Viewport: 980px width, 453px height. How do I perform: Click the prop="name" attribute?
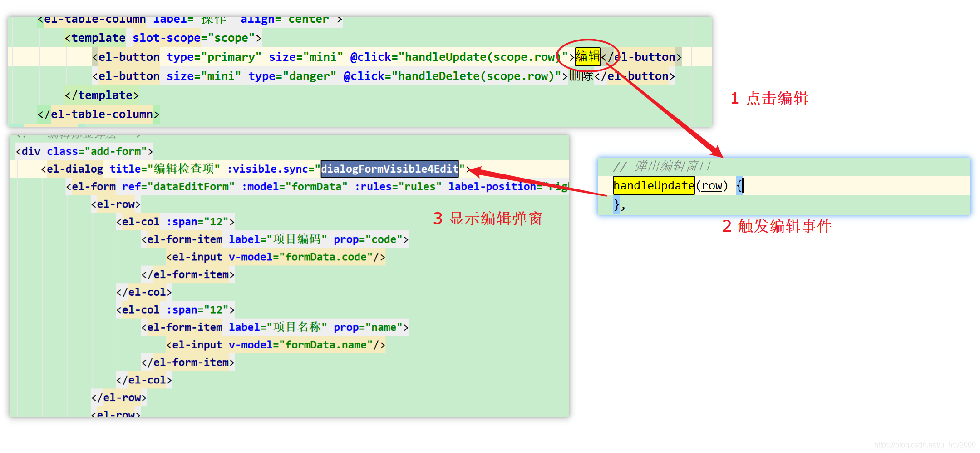click(x=368, y=327)
